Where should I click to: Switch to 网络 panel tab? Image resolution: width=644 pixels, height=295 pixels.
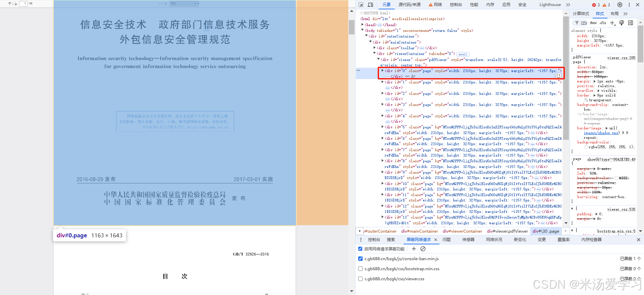435,5
